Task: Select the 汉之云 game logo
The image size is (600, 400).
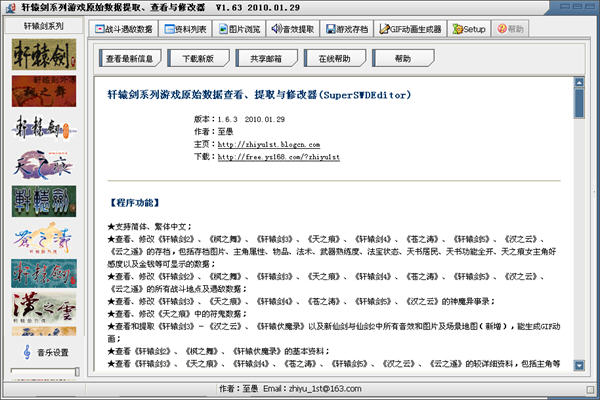Action: tap(44, 309)
